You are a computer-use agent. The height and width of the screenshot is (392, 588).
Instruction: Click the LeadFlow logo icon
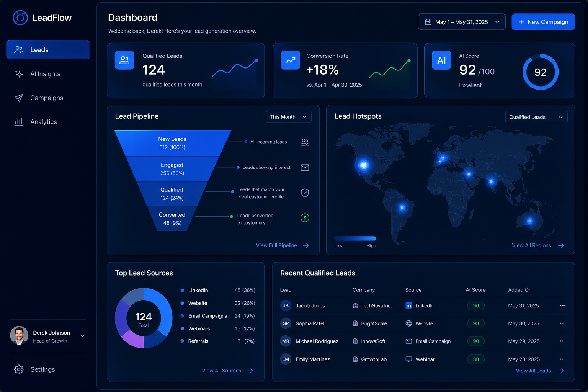(20, 18)
